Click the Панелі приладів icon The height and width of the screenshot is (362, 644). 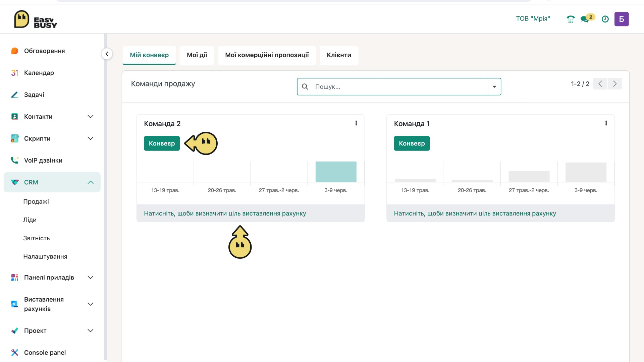[x=14, y=278]
